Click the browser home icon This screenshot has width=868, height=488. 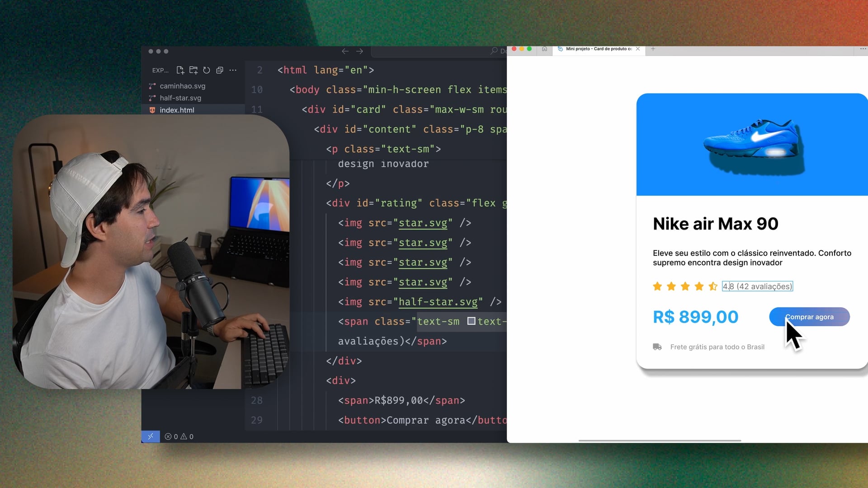pos(544,49)
